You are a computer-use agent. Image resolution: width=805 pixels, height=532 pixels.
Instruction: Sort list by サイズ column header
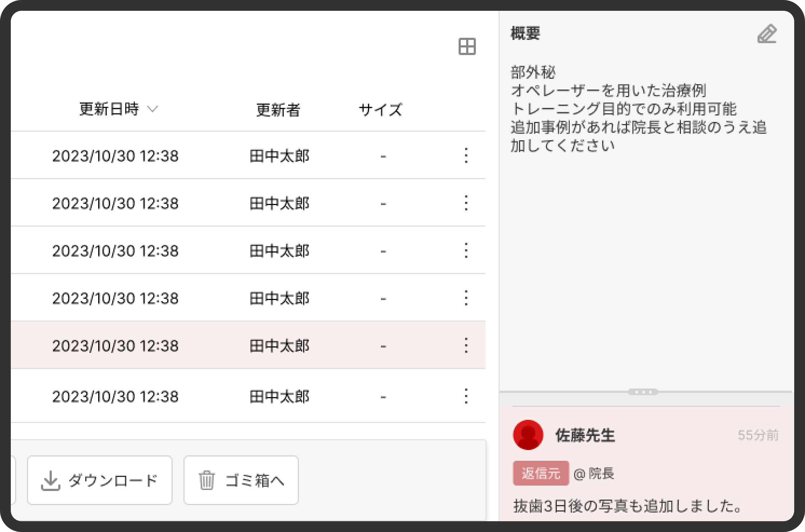(381, 110)
